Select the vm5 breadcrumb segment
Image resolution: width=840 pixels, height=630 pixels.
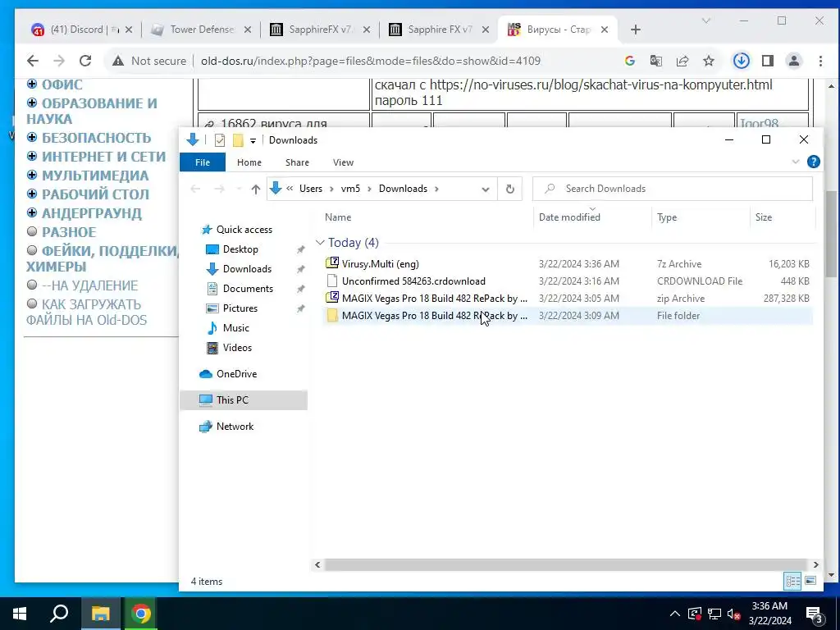(x=350, y=189)
